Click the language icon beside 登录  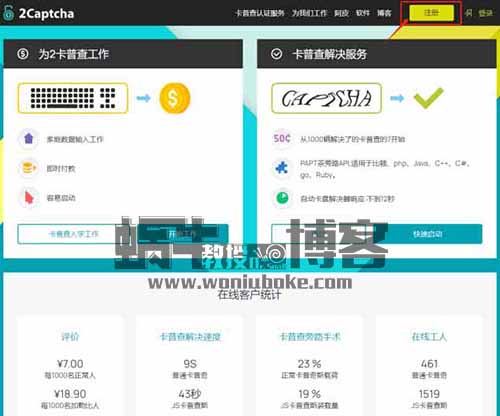pyautogui.click(x=469, y=13)
